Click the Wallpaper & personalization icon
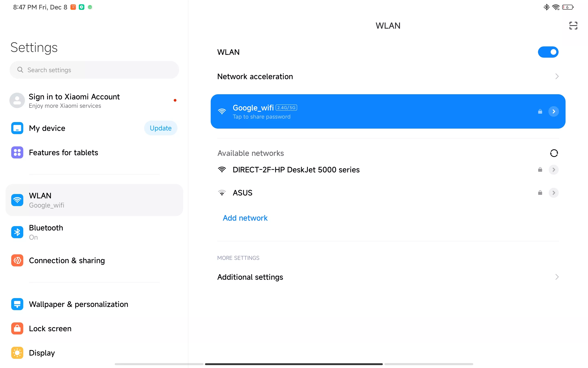The image size is (588, 368). tap(17, 304)
